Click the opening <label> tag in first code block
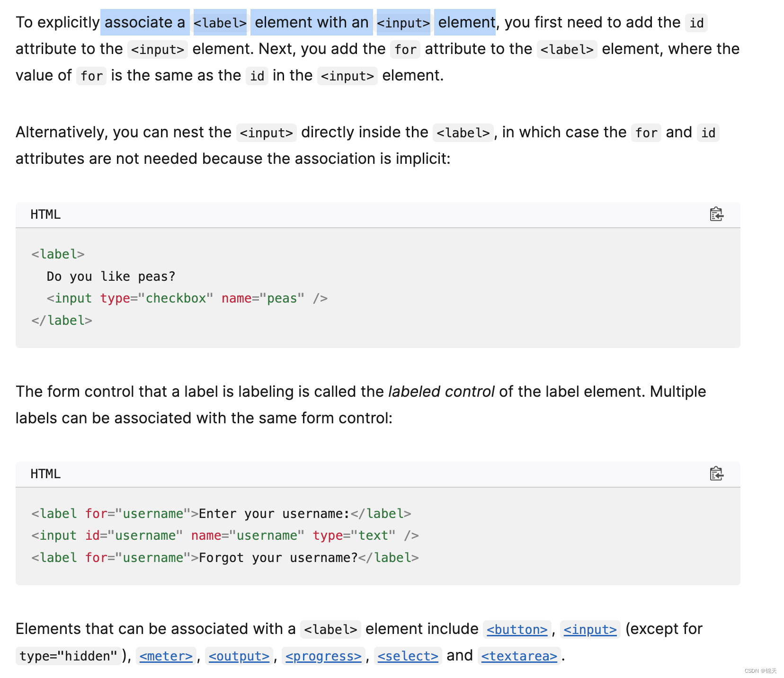 click(58, 254)
